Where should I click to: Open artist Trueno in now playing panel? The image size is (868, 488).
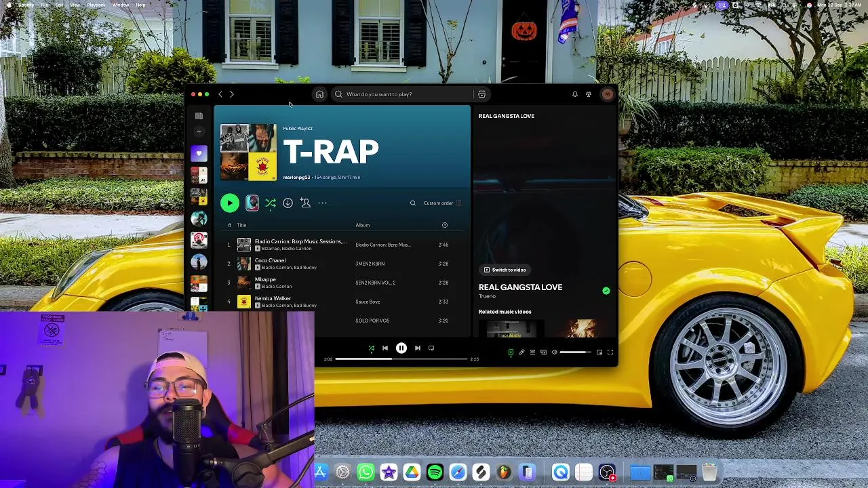pyautogui.click(x=487, y=296)
